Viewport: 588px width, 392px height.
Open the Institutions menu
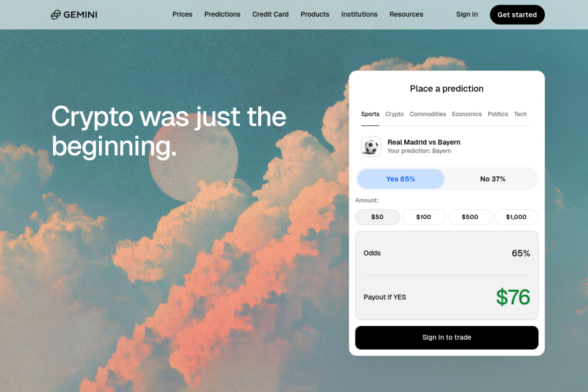(x=359, y=14)
